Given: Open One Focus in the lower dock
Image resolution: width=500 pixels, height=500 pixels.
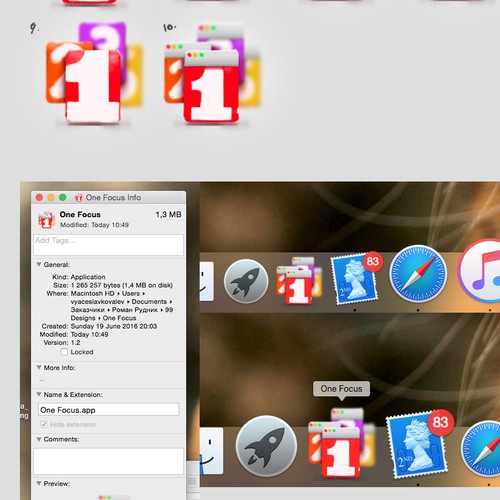Looking at the screenshot, I should tap(341, 443).
